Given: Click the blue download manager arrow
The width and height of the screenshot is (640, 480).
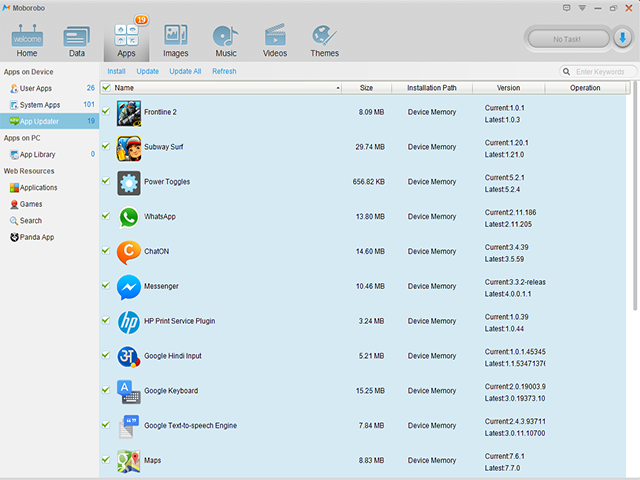Looking at the screenshot, I should 622,39.
